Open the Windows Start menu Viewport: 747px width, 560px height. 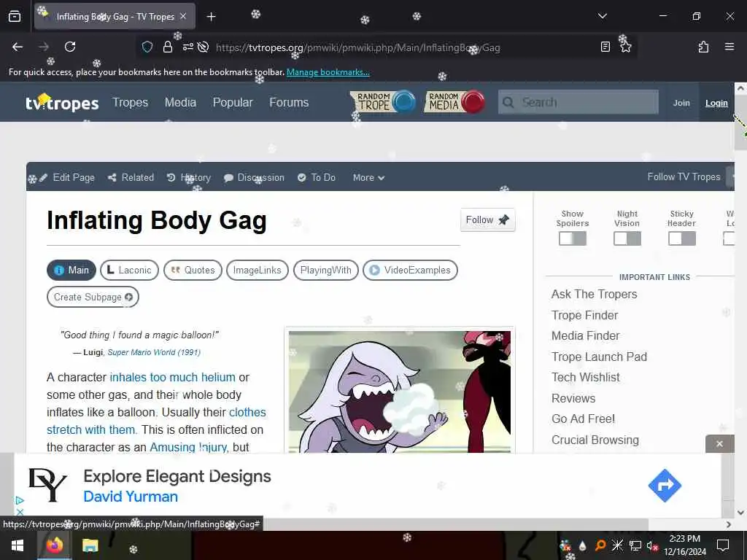point(18,545)
